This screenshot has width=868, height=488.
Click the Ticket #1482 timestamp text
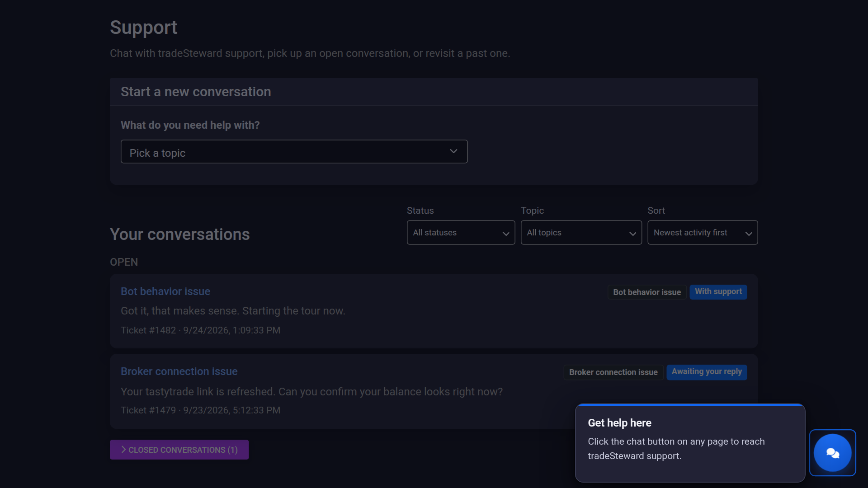pos(200,330)
